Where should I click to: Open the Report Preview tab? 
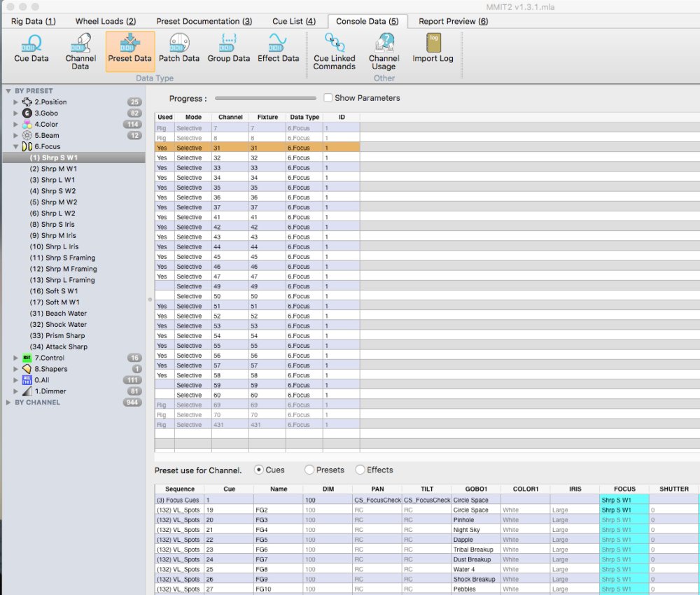(453, 21)
